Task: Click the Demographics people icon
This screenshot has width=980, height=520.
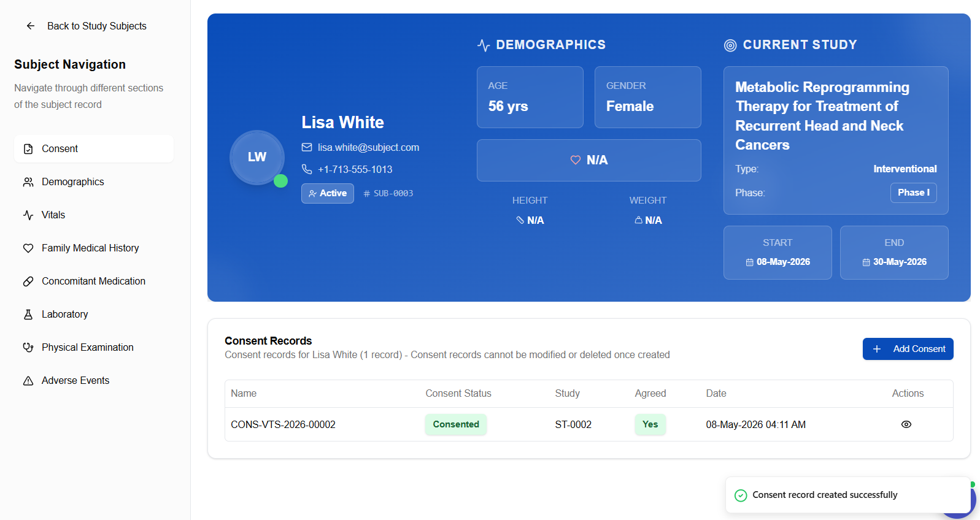Action: coord(28,182)
